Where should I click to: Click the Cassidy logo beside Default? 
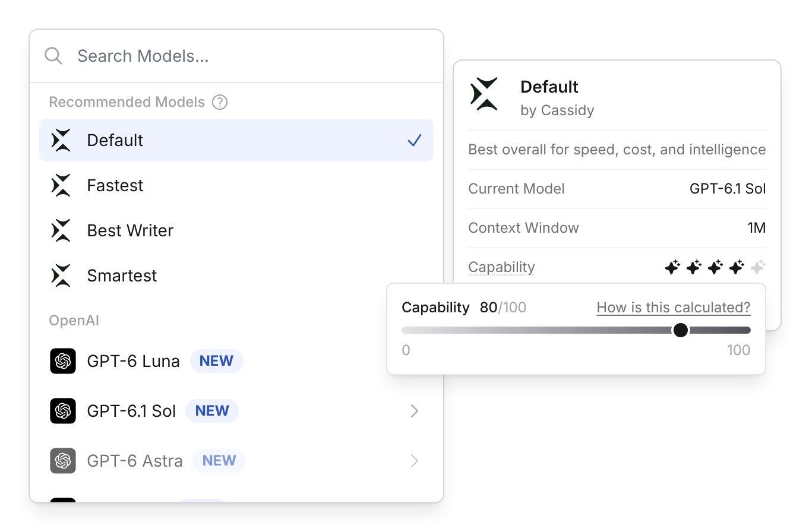pos(61,140)
